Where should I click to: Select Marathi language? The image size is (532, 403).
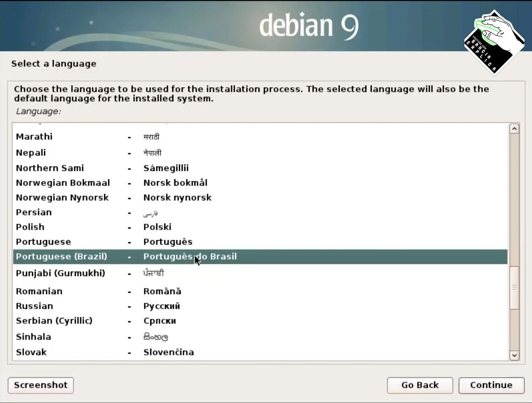coord(260,137)
